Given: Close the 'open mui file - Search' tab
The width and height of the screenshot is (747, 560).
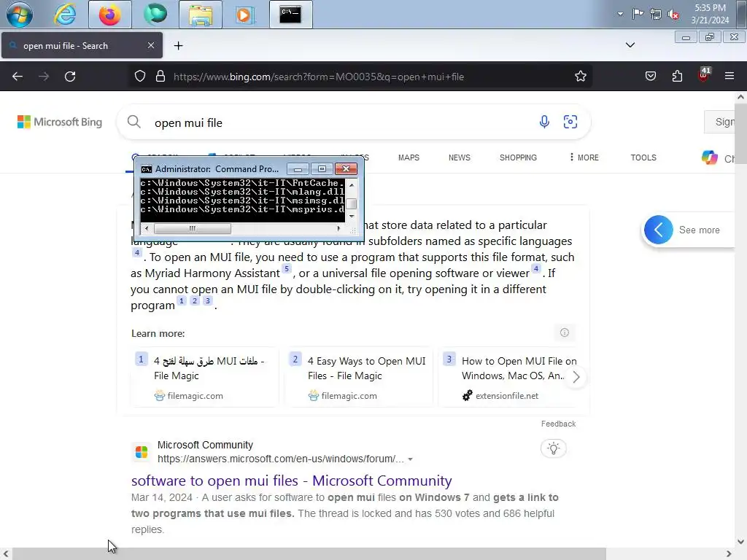Looking at the screenshot, I should 150,45.
